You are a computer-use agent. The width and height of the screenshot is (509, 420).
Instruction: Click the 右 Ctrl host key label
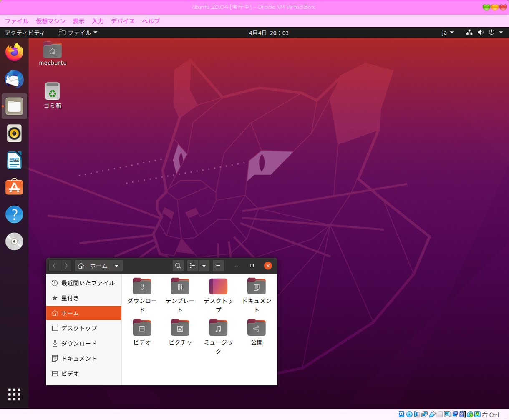point(491,415)
